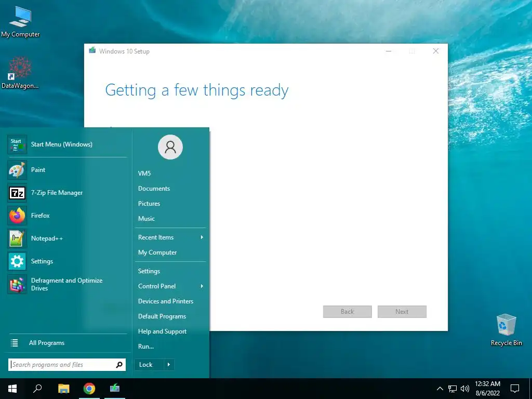Click the Windows Start button
The image size is (532, 399).
[x=12, y=389]
